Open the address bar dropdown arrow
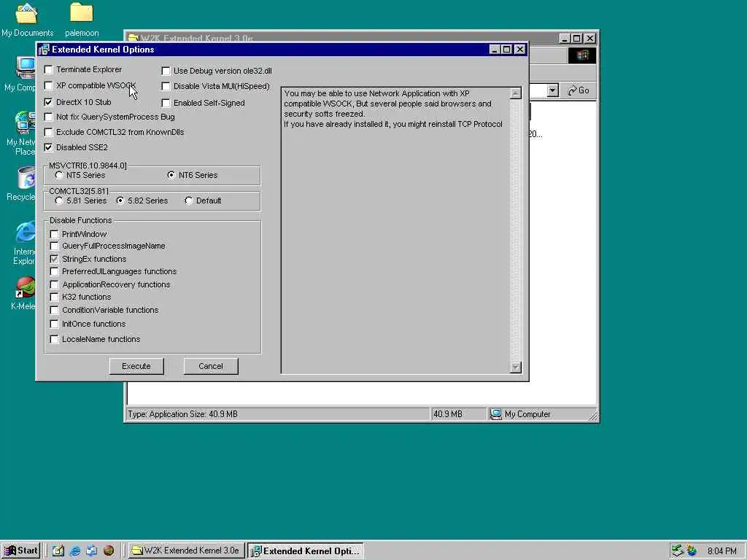 (x=553, y=90)
